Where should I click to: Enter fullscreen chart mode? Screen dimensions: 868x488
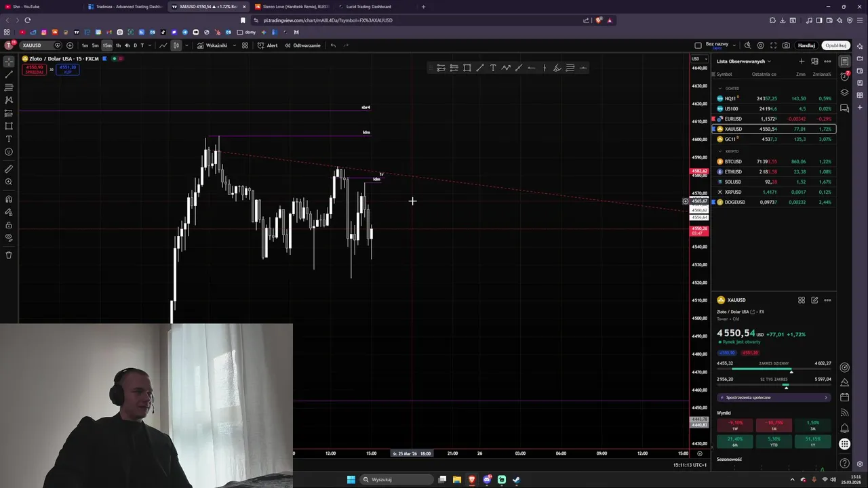[773, 45]
